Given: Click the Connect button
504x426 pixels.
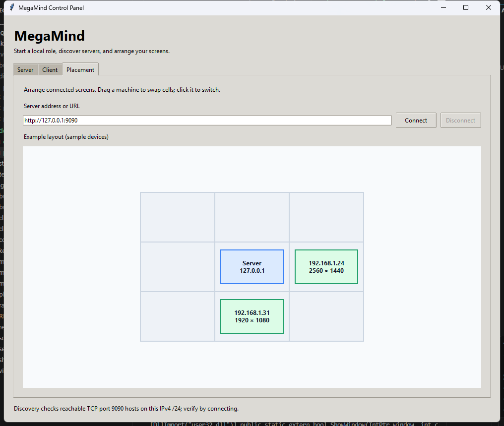Looking at the screenshot, I should (x=416, y=120).
